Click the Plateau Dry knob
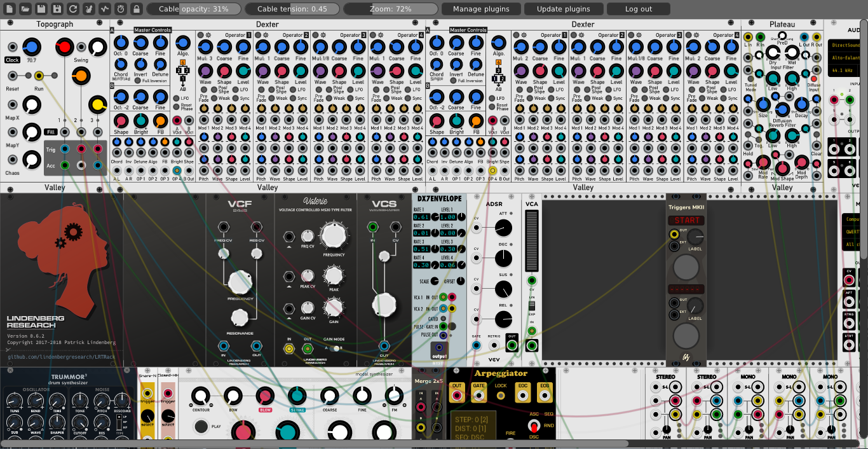 (x=773, y=52)
